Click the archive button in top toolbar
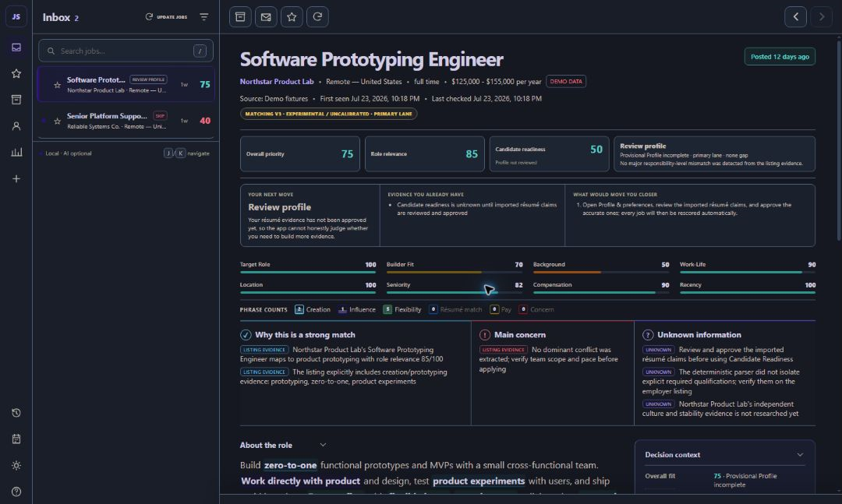The width and height of the screenshot is (842, 504). coord(240,17)
